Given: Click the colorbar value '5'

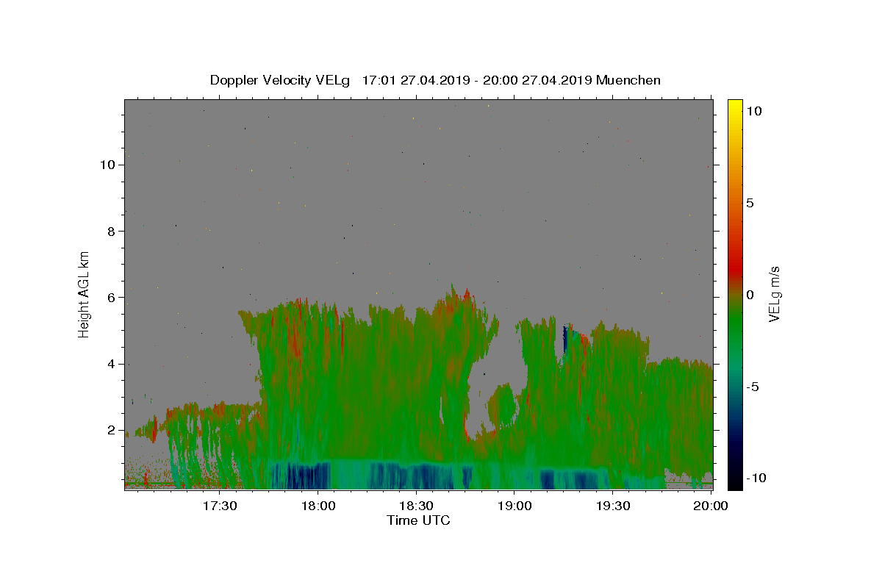Looking at the screenshot, I should click(750, 203).
